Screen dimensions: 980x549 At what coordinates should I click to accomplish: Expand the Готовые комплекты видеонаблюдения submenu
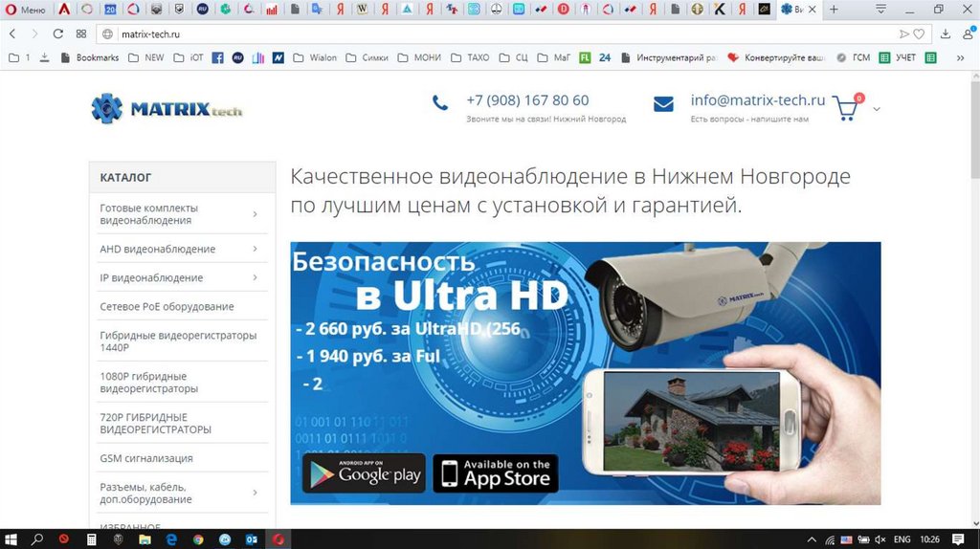255,214
